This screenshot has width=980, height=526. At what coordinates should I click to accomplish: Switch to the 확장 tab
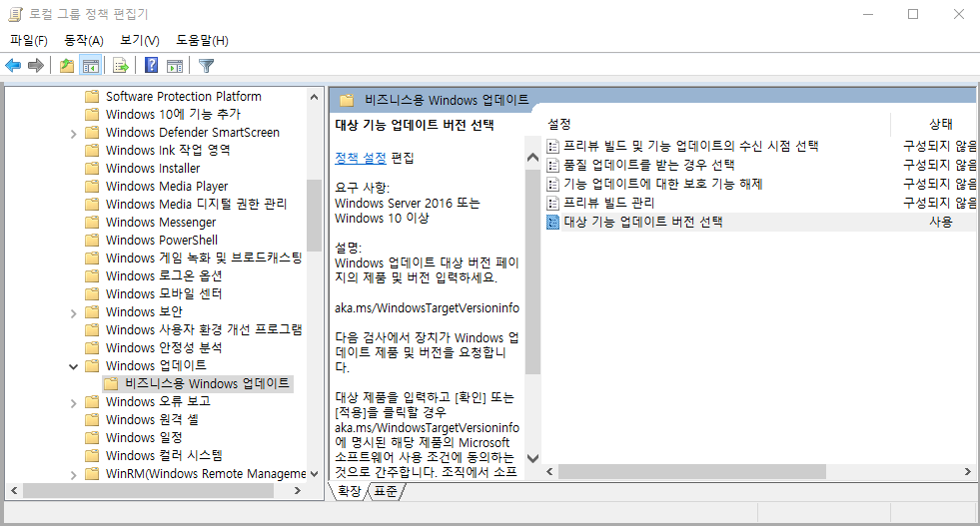(x=349, y=492)
